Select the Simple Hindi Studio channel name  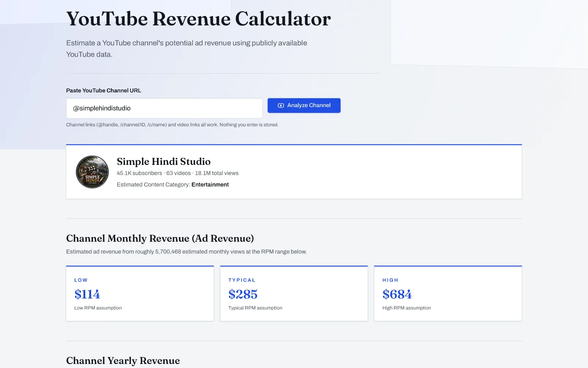coord(164,162)
